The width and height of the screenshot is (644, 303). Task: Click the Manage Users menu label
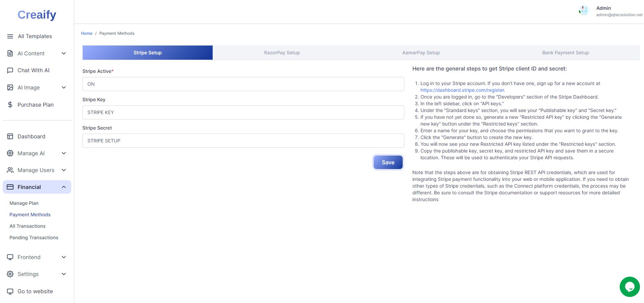[36, 170]
